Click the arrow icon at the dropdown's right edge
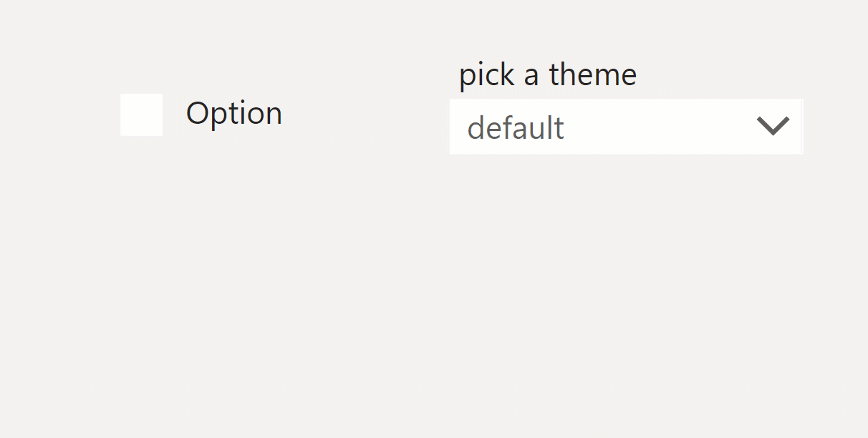 (x=773, y=127)
